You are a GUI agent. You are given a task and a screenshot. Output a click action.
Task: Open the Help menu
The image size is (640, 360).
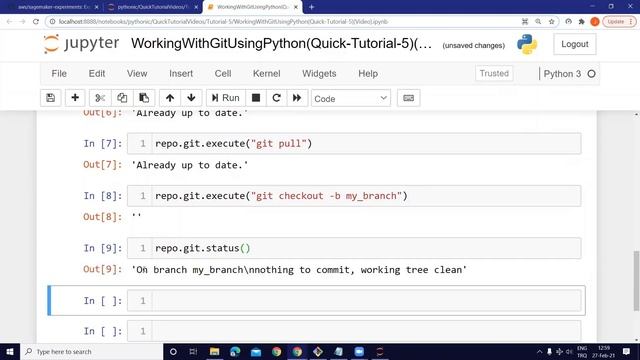click(x=368, y=73)
